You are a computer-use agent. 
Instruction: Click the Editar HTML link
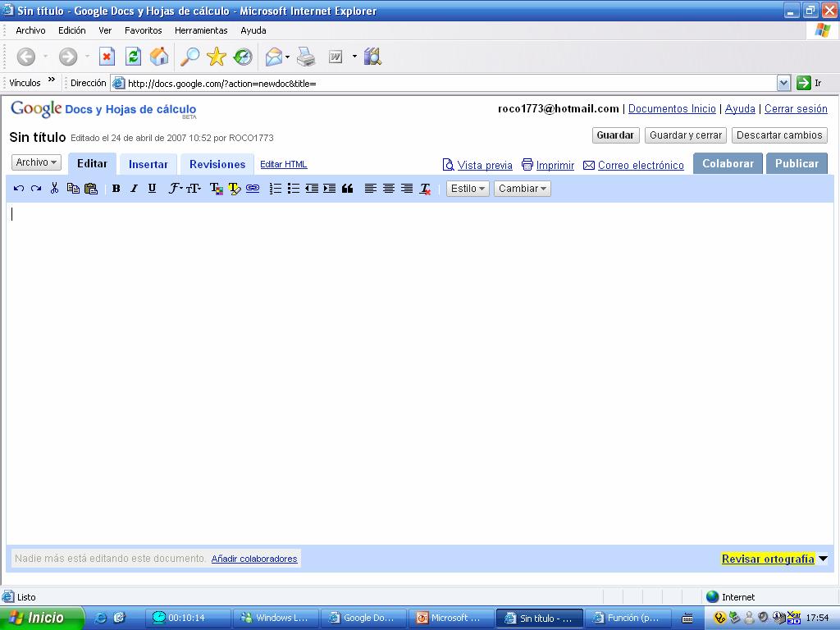pos(284,164)
